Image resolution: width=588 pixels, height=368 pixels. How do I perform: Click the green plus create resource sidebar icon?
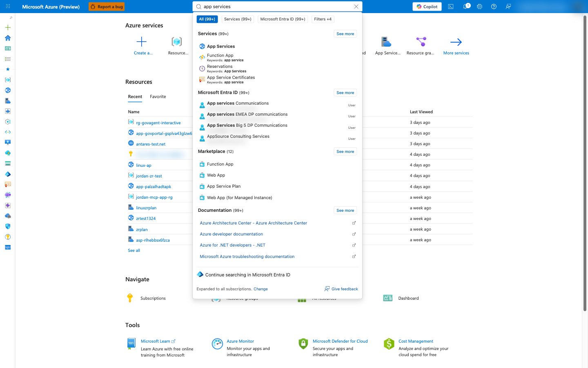[x=8, y=27]
